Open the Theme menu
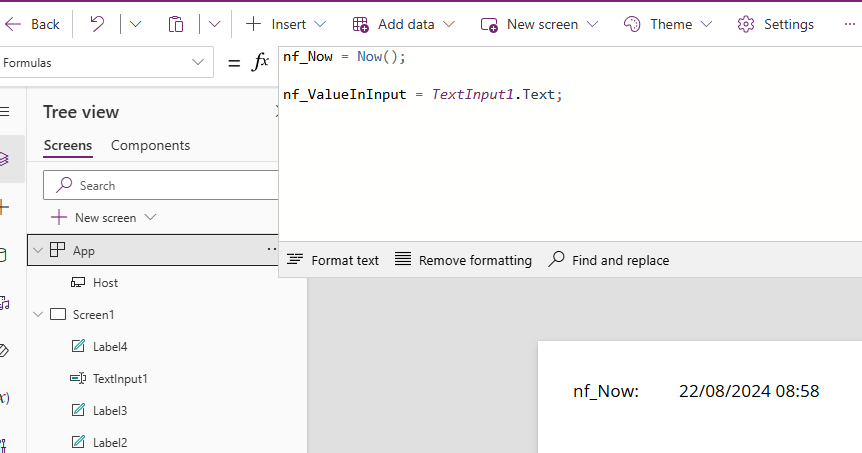Screen dimensions: 862x453 (x=668, y=24)
